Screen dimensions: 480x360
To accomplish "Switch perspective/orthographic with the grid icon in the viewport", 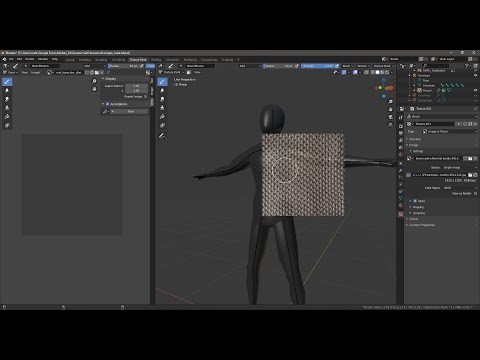I will (390, 125).
